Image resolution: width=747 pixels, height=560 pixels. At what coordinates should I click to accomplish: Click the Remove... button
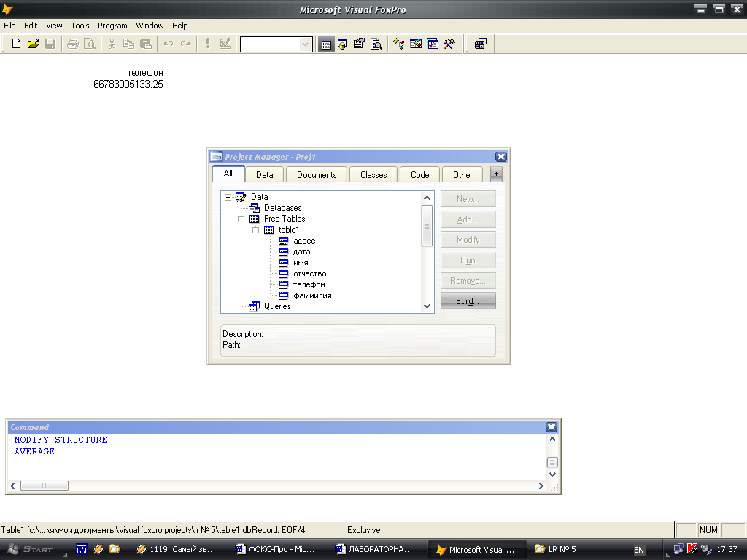pos(468,281)
